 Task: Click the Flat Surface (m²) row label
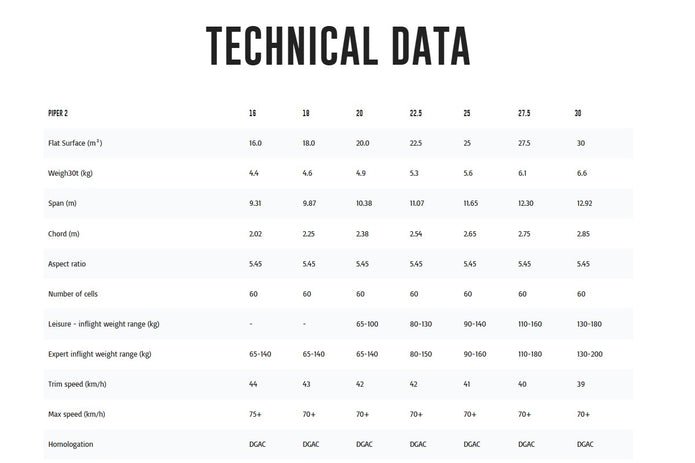[x=75, y=143]
